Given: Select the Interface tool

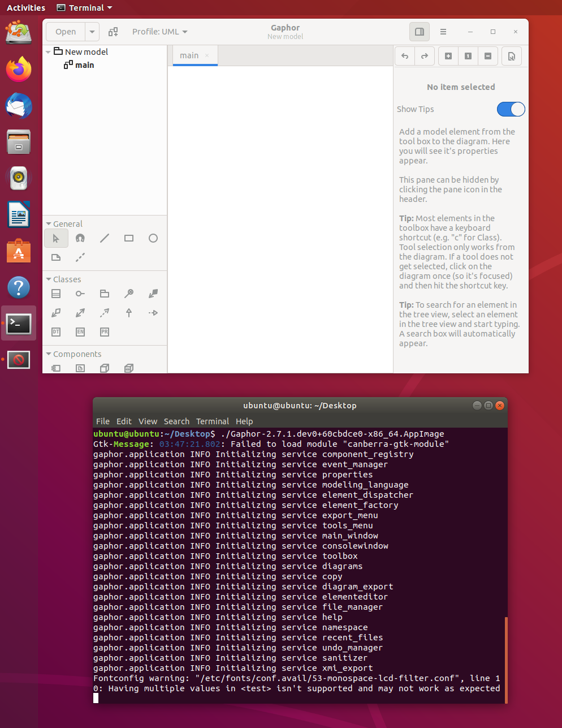Looking at the screenshot, I should pyautogui.click(x=80, y=294).
